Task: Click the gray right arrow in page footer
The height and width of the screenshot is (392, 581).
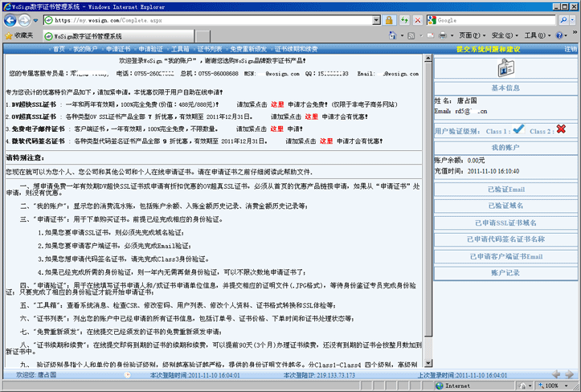Action: pyautogui.click(x=569, y=374)
